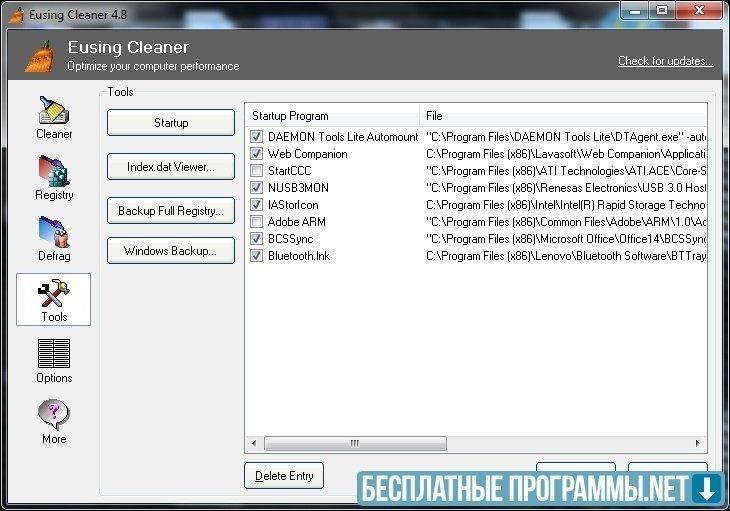
Task: Close the Eusing Cleaner window
Action: pos(698,11)
